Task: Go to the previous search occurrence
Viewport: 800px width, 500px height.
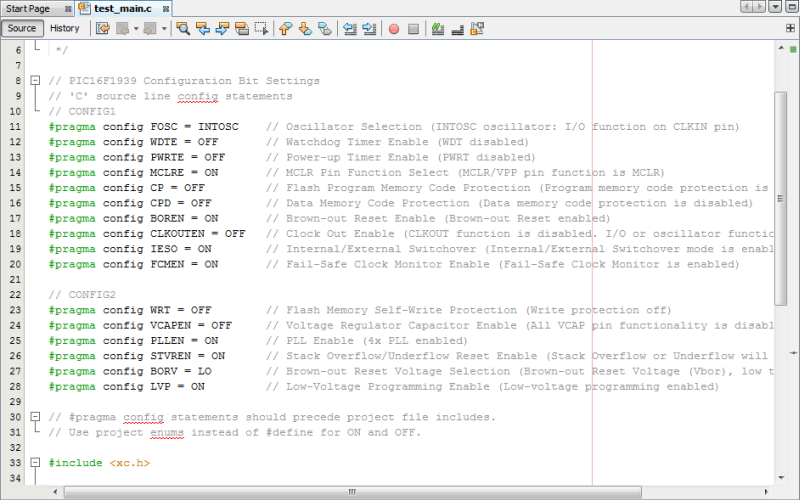Action: 203,29
